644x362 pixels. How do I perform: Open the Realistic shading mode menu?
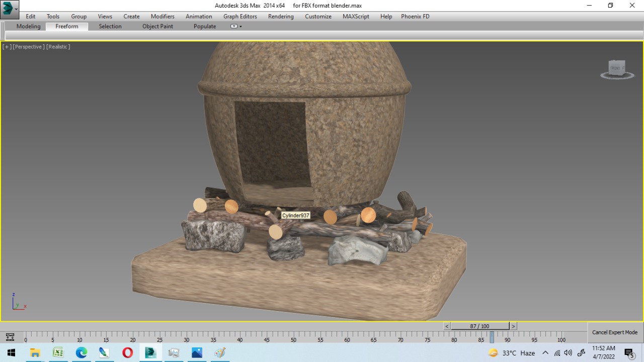58,47
